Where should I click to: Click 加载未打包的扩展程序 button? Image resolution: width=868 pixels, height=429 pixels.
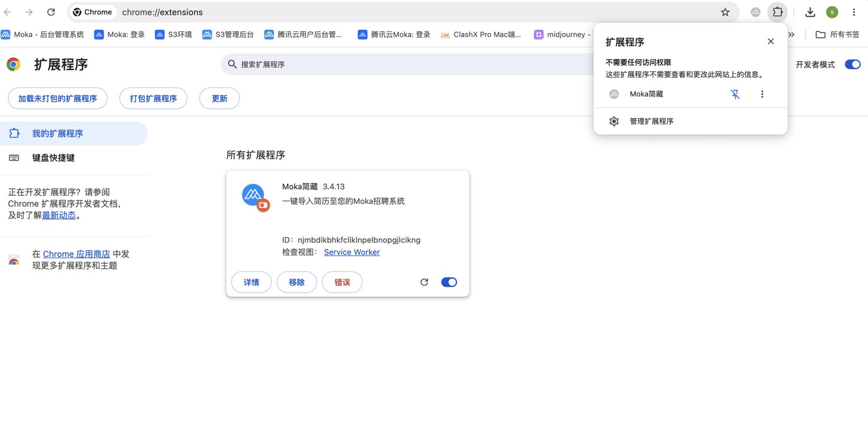pyautogui.click(x=58, y=98)
